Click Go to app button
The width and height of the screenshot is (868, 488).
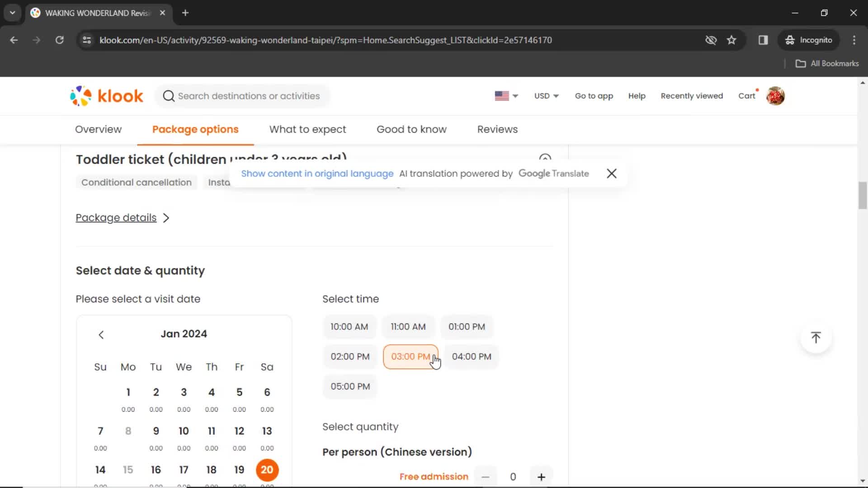[x=594, y=95]
